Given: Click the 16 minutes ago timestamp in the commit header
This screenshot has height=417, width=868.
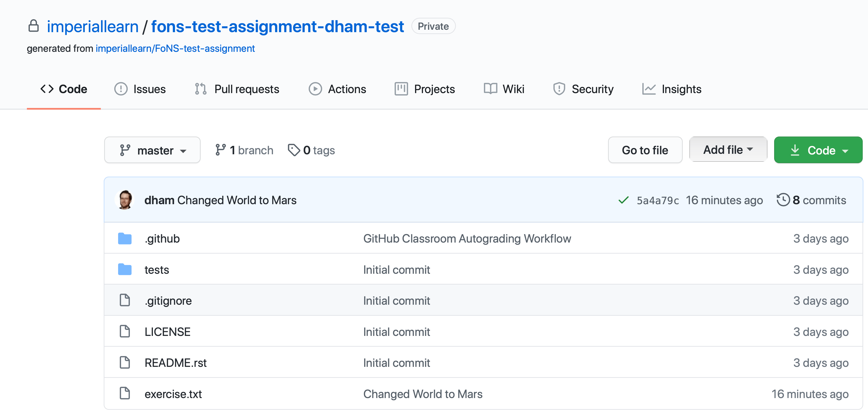Looking at the screenshot, I should click(724, 200).
